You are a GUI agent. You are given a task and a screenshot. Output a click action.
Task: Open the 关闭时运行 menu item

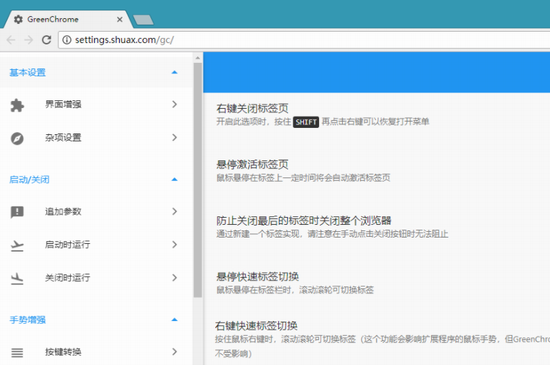coord(96,278)
